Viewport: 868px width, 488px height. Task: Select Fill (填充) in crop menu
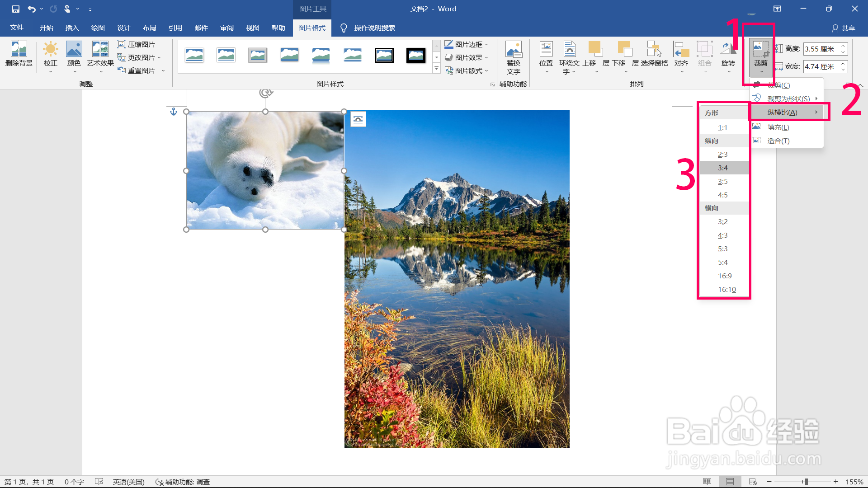click(778, 127)
